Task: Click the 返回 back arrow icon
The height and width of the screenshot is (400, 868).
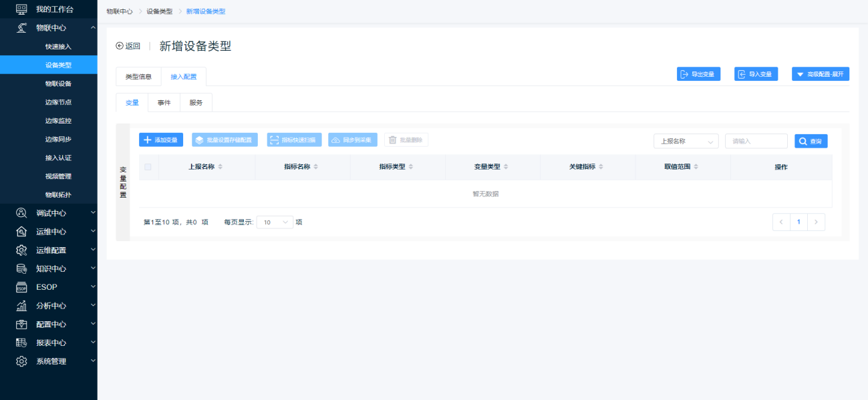Action: point(120,46)
